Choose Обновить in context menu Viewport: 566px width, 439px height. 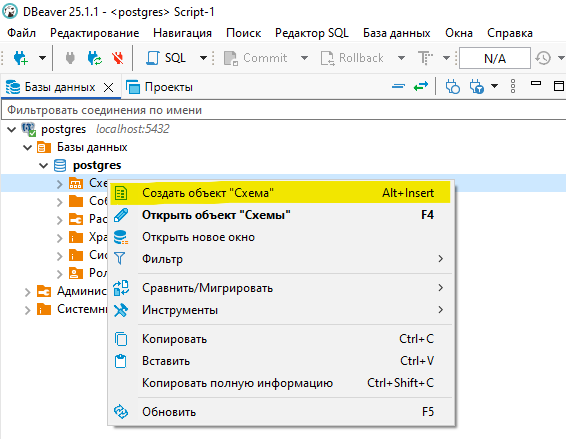pos(280,412)
